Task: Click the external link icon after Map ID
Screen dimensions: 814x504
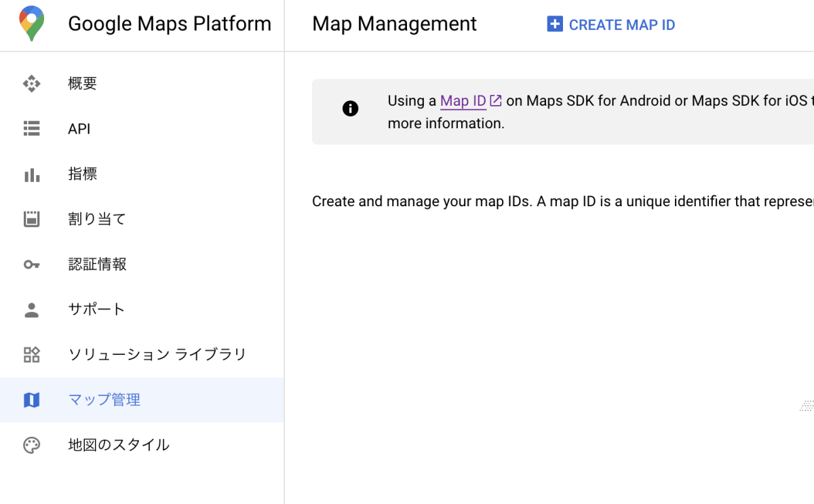Action: (496, 101)
